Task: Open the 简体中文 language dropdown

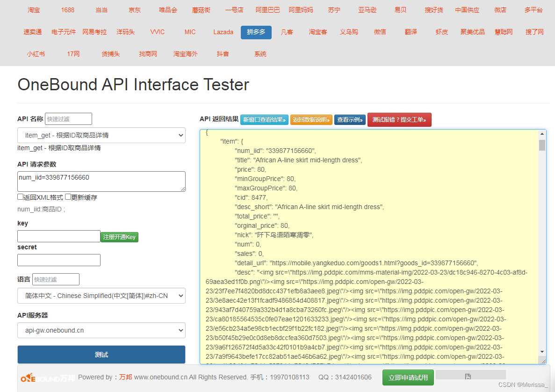Action: point(101,296)
